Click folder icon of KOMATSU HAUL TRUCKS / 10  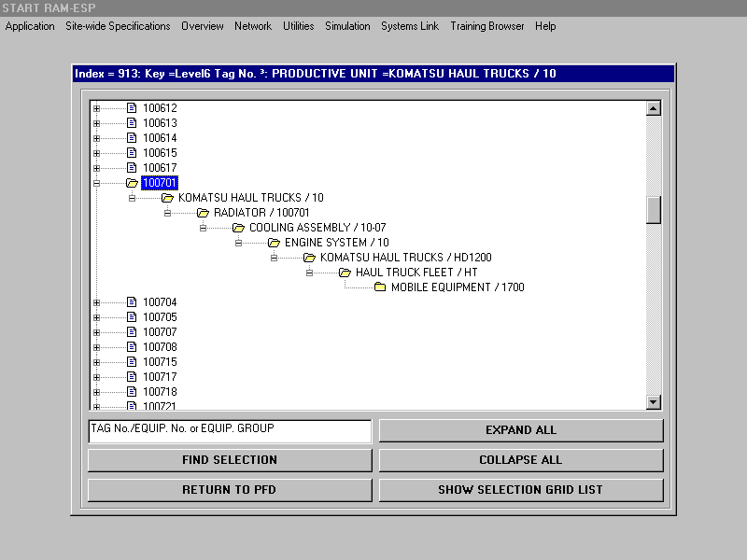click(167, 198)
